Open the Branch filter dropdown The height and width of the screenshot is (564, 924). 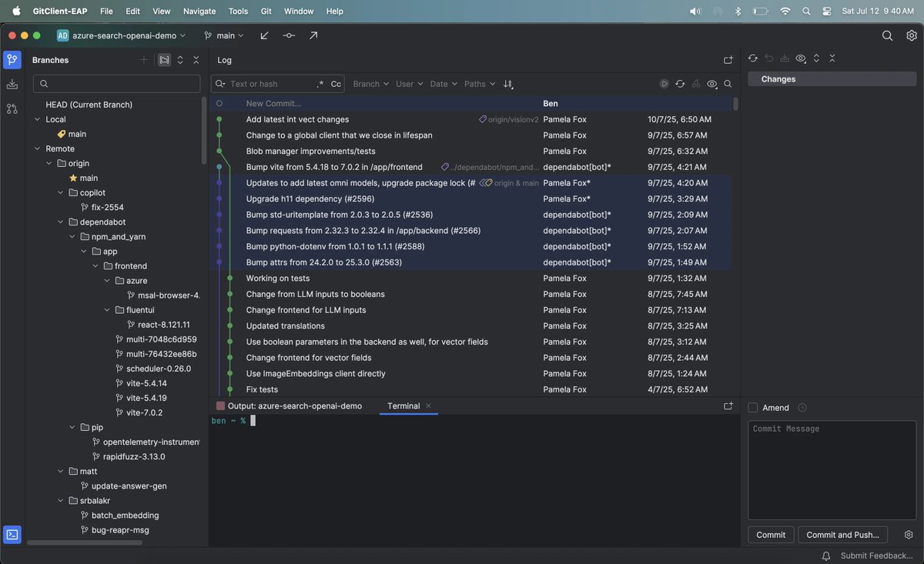tap(370, 84)
